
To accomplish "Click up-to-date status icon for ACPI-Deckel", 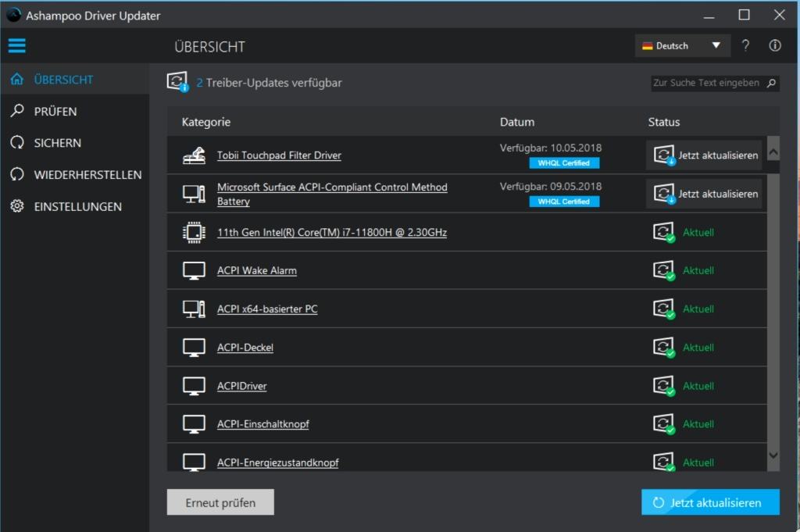I will pos(663,348).
